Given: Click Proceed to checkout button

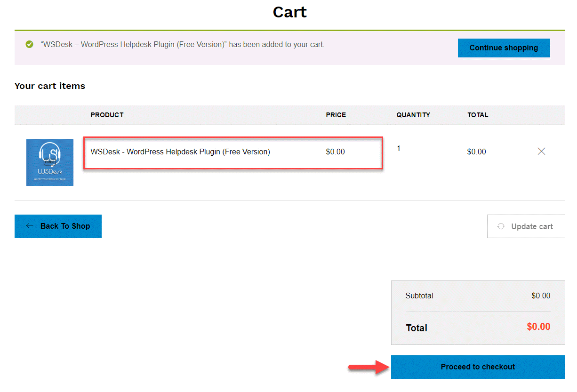Looking at the screenshot, I should coord(478,367).
